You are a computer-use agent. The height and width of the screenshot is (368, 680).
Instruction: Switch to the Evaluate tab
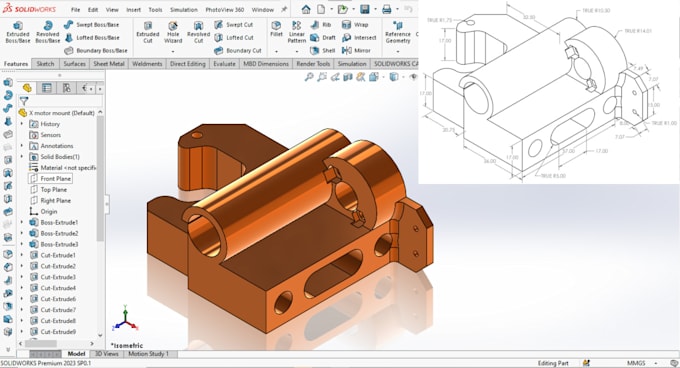click(224, 64)
